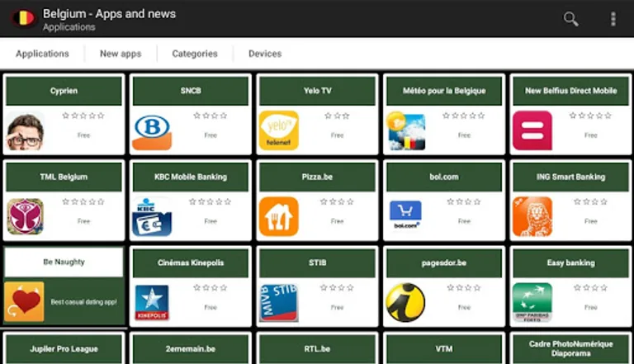Switch to the New apps tab

pos(121,54)
